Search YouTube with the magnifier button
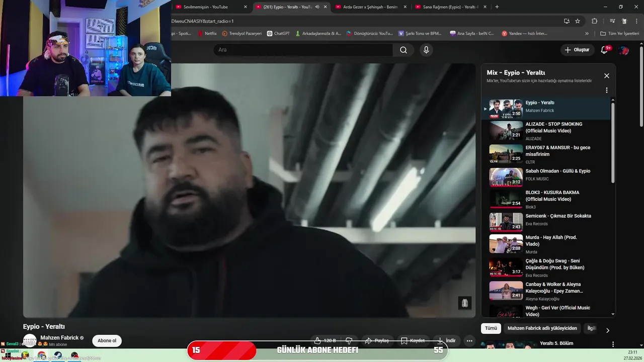Screen dimensions: 644x362 pyautogui.click(x=404, y=50)
